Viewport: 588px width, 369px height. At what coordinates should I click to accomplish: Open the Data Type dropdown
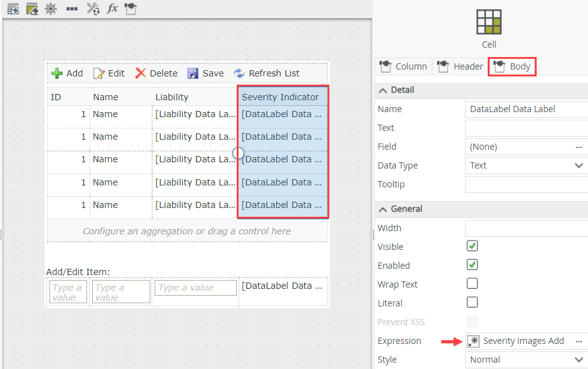click(526, 165)
